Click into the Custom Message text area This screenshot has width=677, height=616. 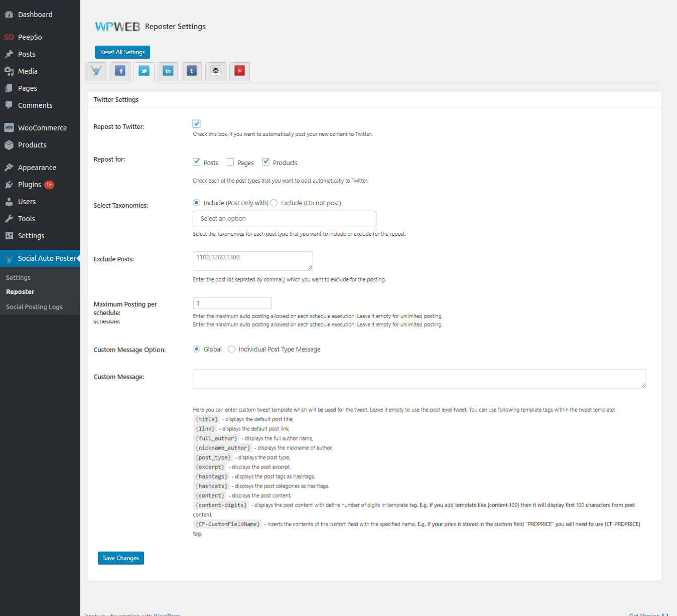[419, 379]
